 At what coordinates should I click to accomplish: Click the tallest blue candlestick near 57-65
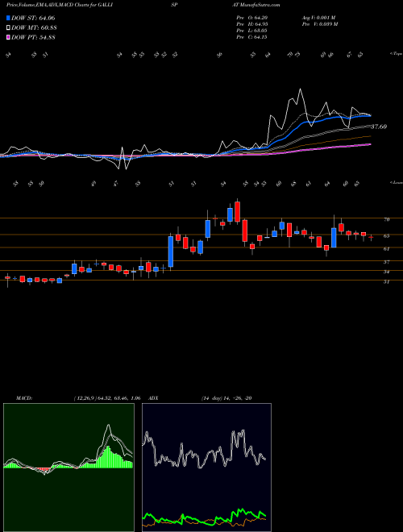tap(171, 251)
